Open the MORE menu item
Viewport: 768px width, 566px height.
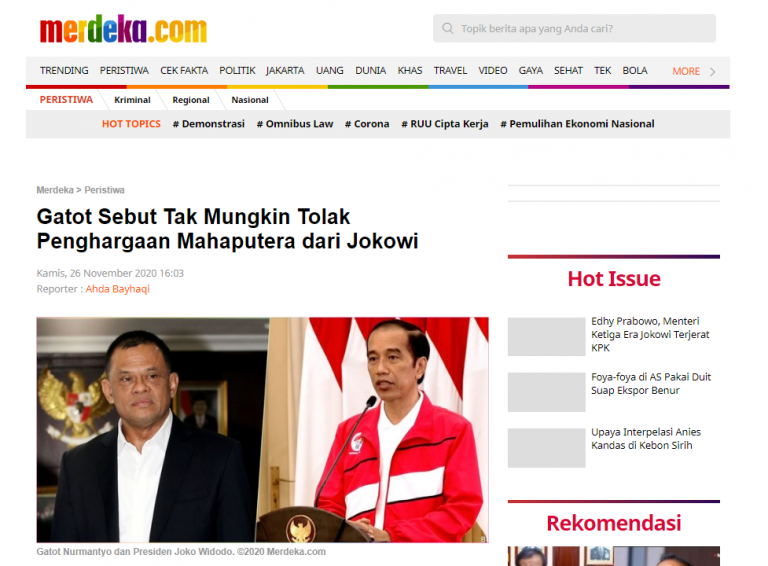[686, 71]
